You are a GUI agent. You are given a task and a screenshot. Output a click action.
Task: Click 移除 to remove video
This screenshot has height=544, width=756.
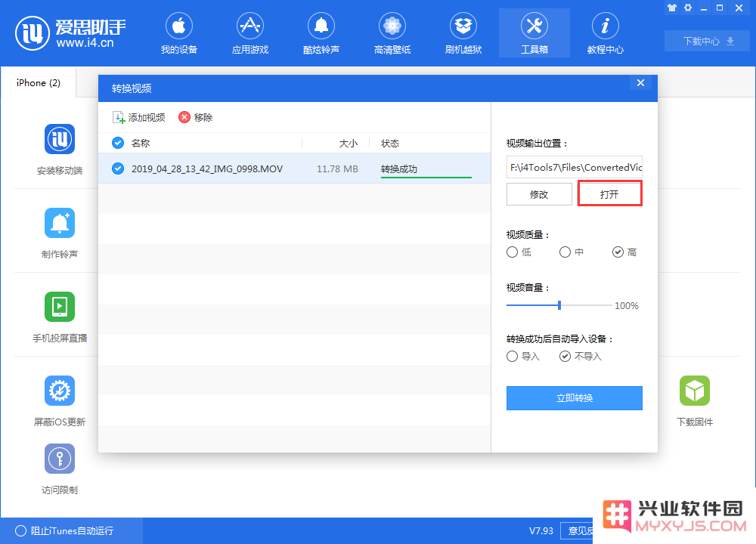click(x=196, y=118)
